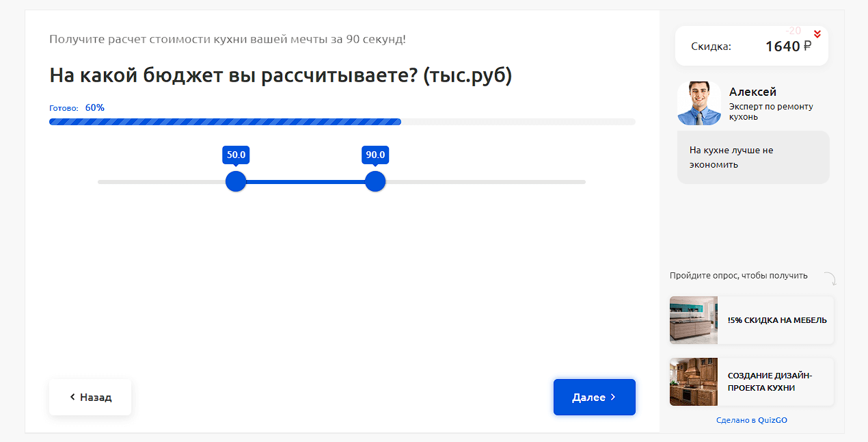Viewport: 868px width, 442px height.
Task: Click the СКИДКА НА МЕБЕЛЬ bonus label
Action: tap(777, 320)
